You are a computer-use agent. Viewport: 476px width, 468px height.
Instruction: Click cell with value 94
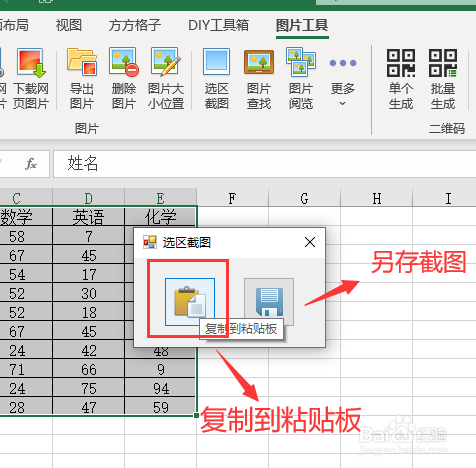[x=160, y=388]
